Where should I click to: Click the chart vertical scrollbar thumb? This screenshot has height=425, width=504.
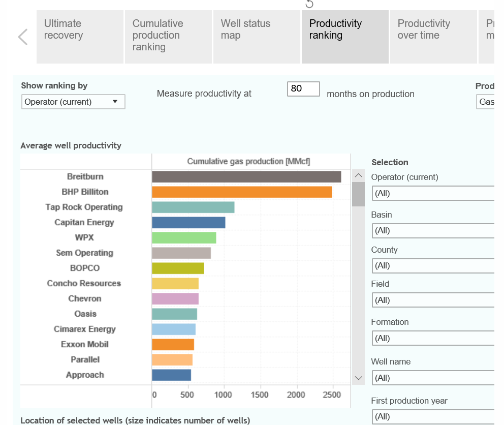tap(358, 194)
